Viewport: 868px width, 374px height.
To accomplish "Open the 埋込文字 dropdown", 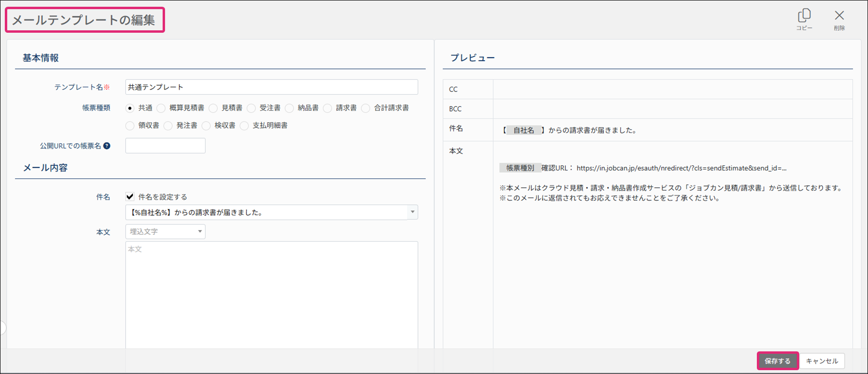I will 165,232.
